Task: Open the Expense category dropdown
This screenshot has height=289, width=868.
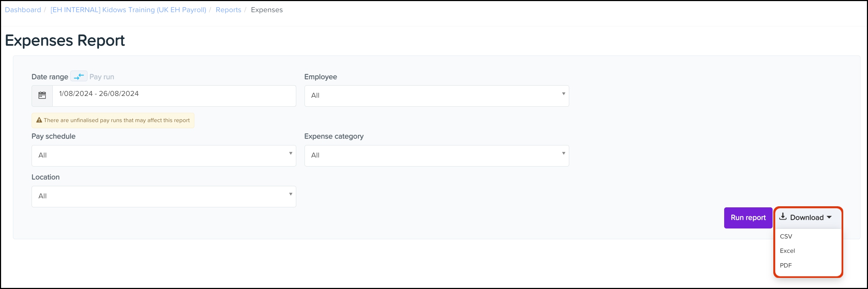Action: [437, 155]
